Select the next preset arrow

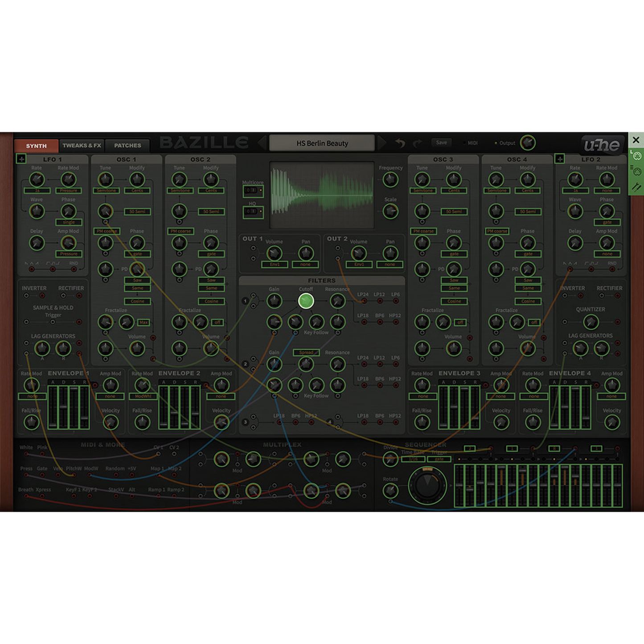point(382,143)
